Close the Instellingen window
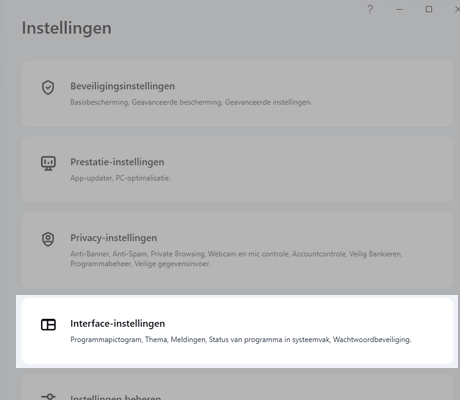 tap(457, 9)
